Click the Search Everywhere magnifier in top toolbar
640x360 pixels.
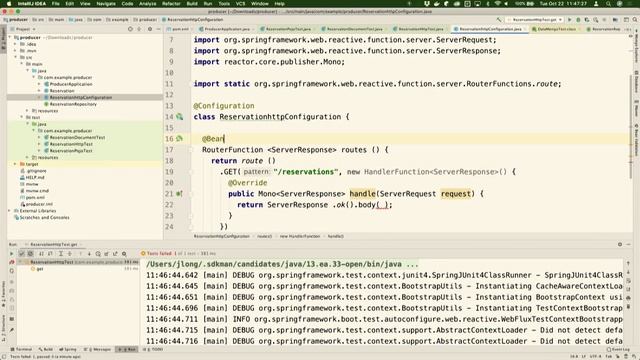635,20
